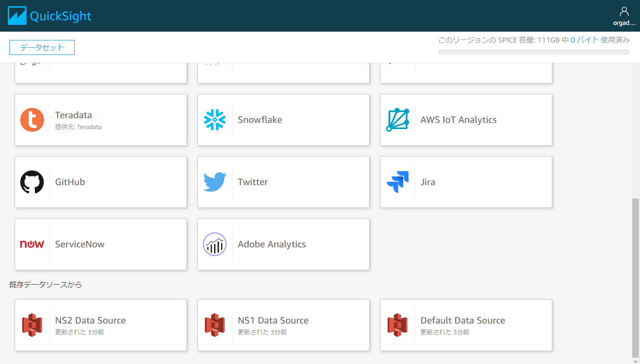Click the NS2 Data Source S3 icon
Image resolution: width=640 pixels, height=364 pixels.
point(32,325)
